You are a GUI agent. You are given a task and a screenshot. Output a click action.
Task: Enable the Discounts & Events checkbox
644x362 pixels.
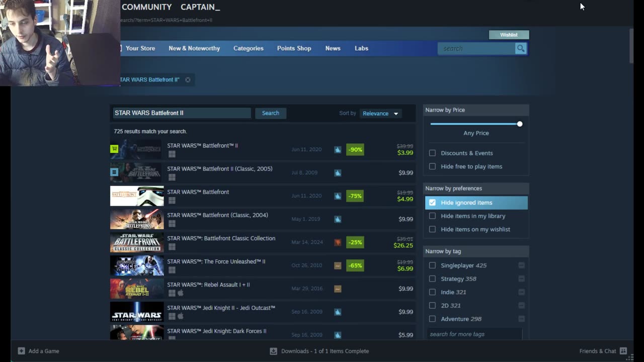click(432, 153)
